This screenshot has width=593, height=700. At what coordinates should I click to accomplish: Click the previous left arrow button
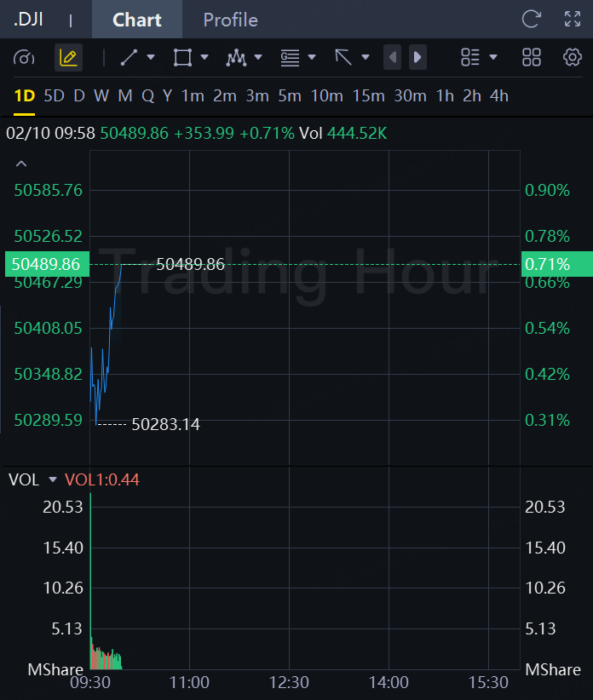pos(393,57)
